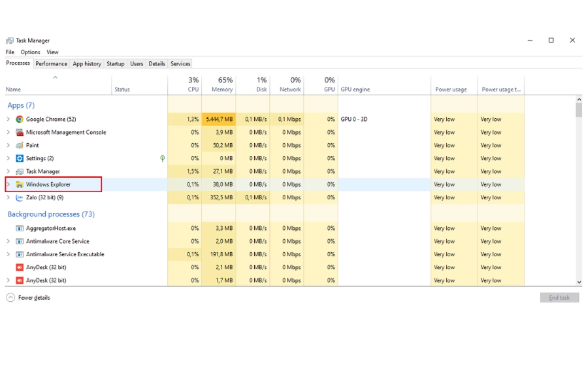The height and width of the screenshot is (392, 588).
Task: Click the Task Manager title bar icon
Action: click(x=10, y=41)
